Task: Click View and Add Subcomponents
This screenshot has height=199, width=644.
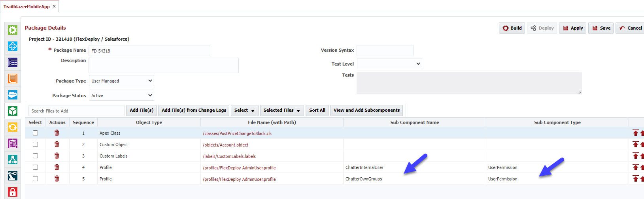Action: tap(366, 111)
